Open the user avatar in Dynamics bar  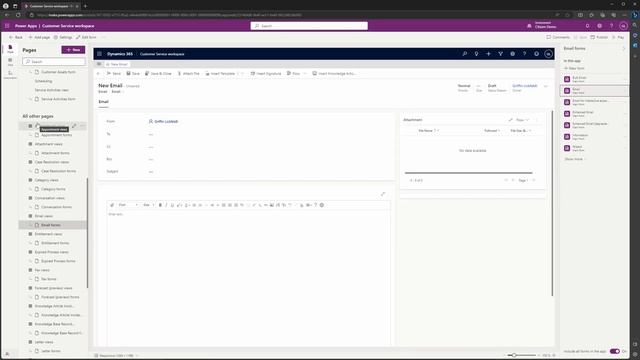tap(548, 54)
